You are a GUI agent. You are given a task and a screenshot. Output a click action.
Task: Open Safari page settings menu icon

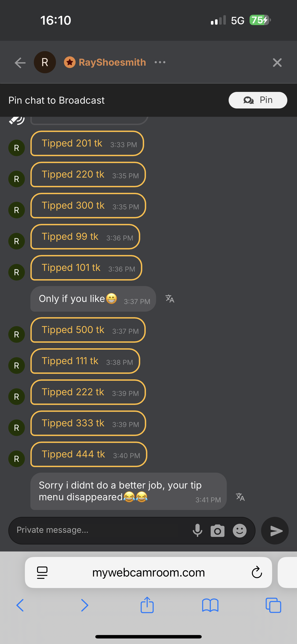pos(42,573)
